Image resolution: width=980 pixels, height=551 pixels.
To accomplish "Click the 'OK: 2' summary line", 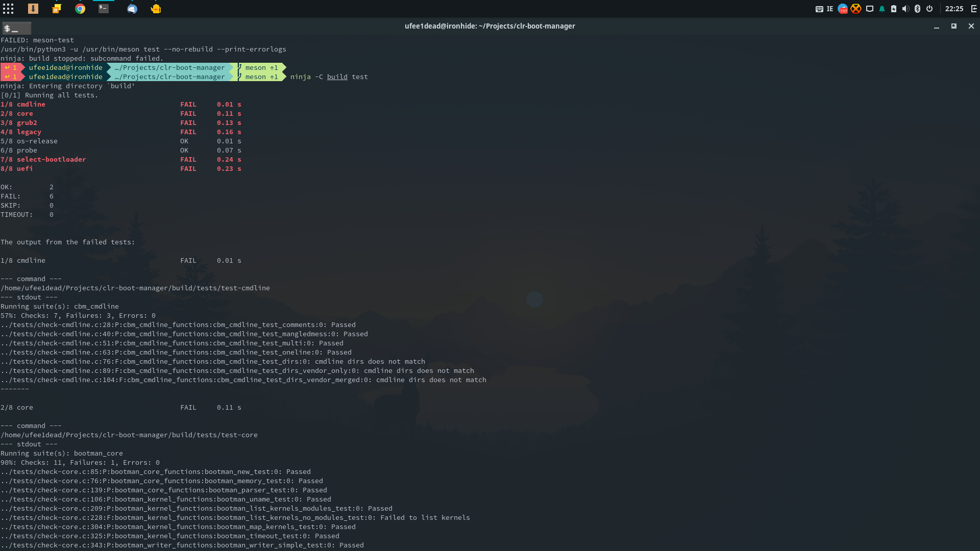I will coord(27,187).
